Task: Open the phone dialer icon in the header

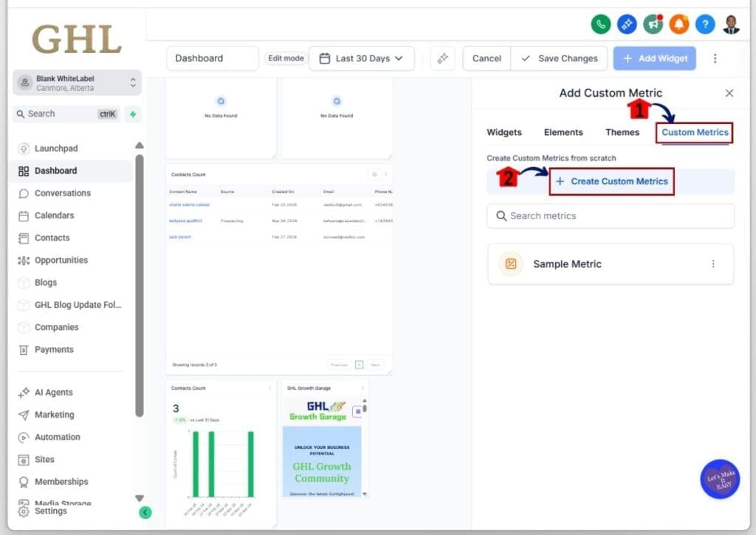Action: [x=600, y=24]
